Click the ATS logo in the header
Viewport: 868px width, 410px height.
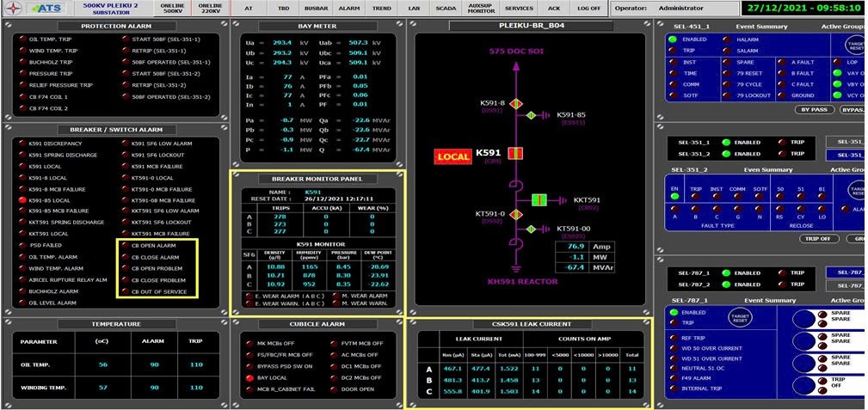(47, 9)
